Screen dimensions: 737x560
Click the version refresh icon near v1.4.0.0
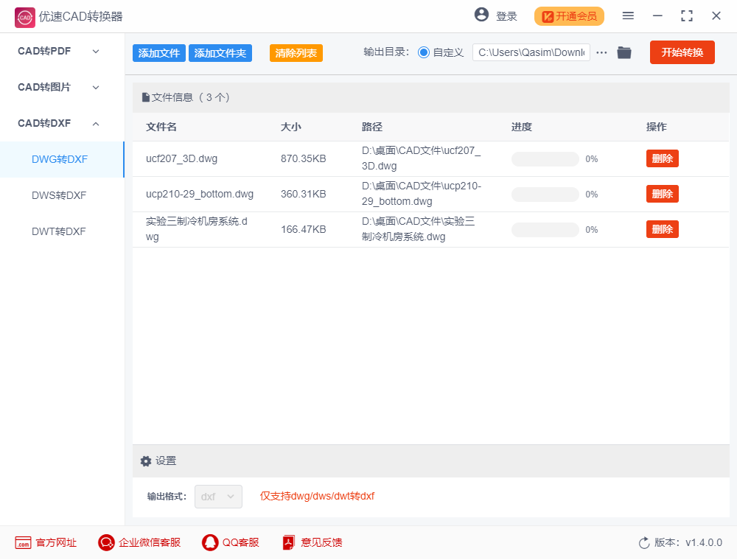pyautogui.click(x=643, y=542)
